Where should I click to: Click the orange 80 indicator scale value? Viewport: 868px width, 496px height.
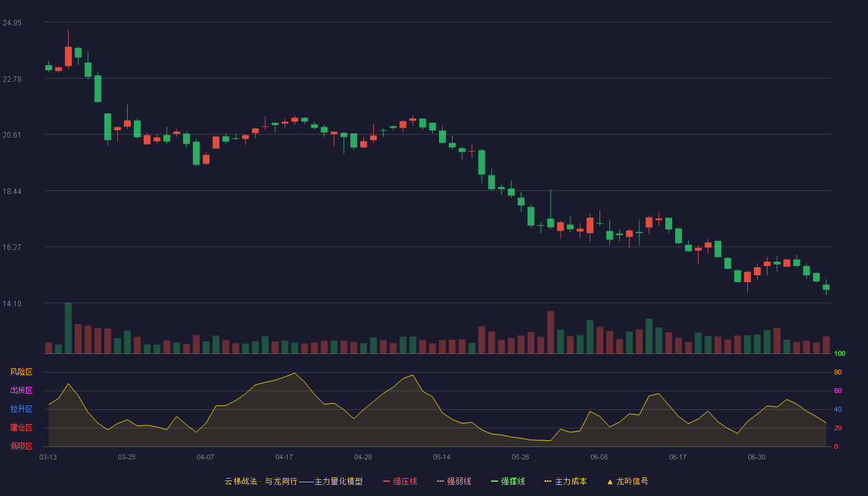click(x=838, y=372)
